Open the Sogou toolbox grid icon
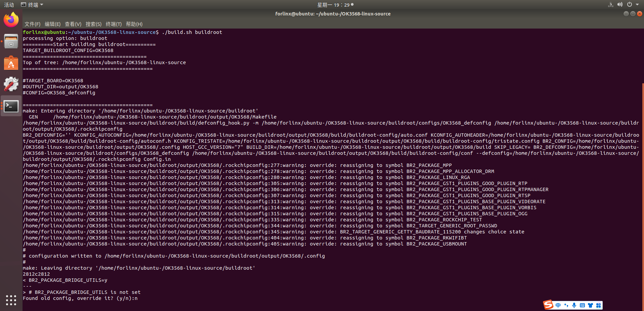This screenshot has height=311, width=644. coord(598,305)
